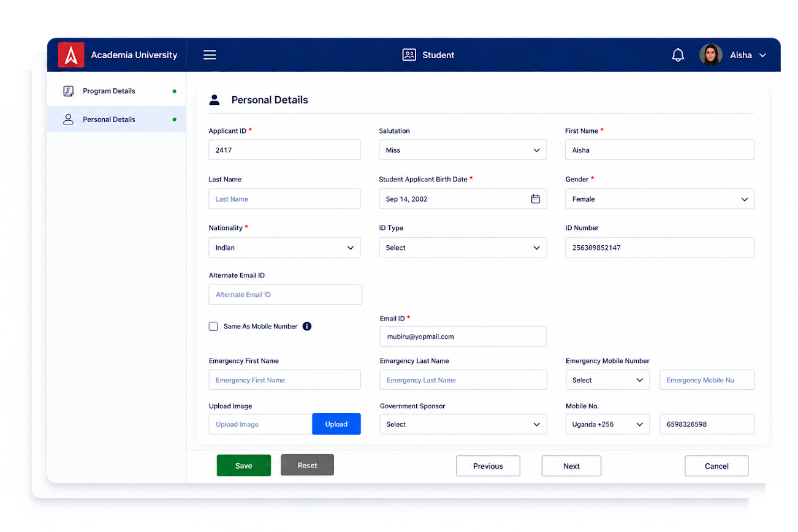Click the Upload Image text field
The height and width of the screenshot is (532, 798).
(x=260, y=424)
